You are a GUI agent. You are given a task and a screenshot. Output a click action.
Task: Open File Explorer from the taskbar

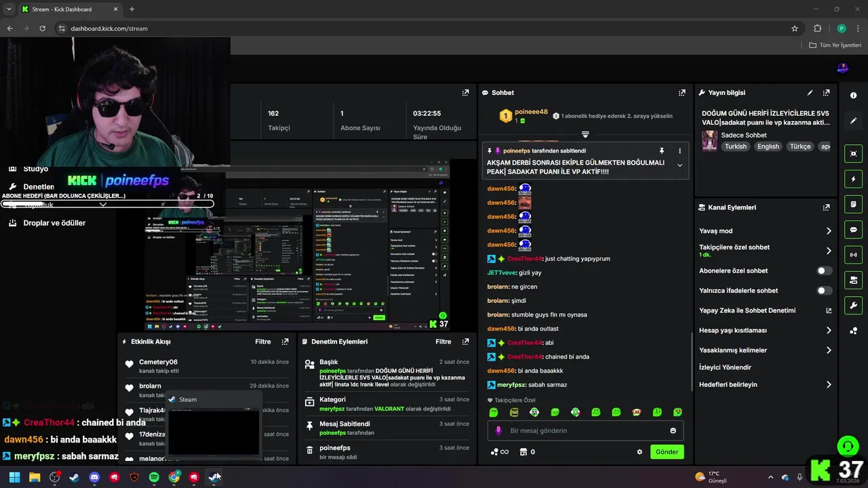[x=35, y=477]
